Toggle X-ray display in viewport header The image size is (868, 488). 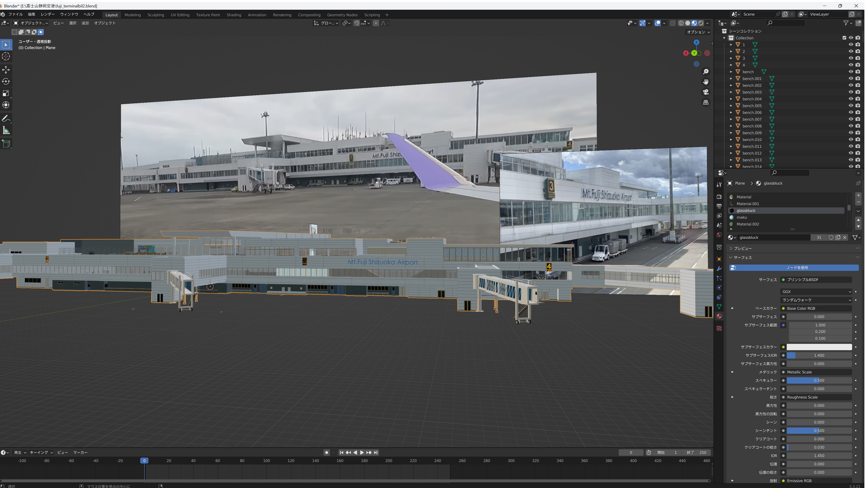(672, 23)
